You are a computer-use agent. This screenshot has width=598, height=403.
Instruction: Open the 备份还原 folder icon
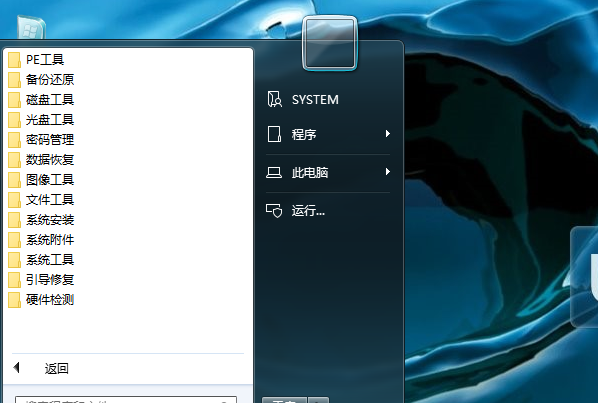14,80
